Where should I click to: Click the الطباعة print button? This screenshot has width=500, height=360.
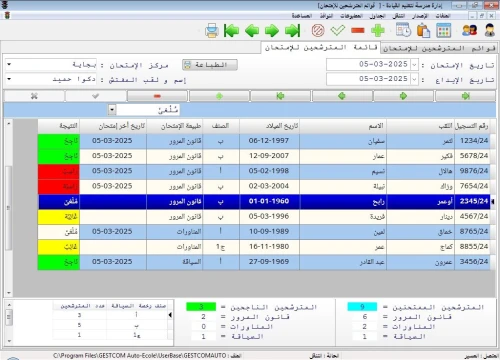click(210, 65)
